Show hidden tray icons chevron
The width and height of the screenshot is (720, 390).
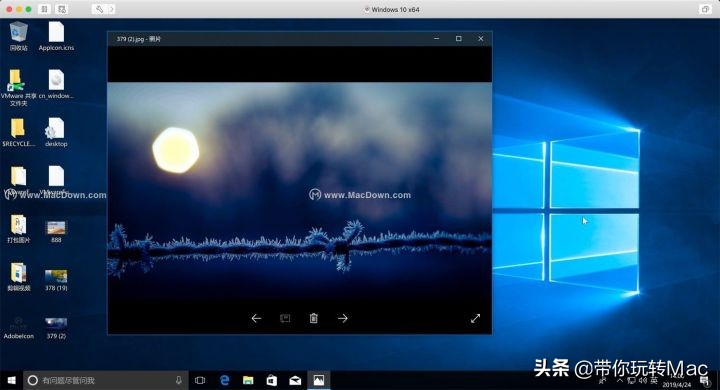[x=619, y=381]
